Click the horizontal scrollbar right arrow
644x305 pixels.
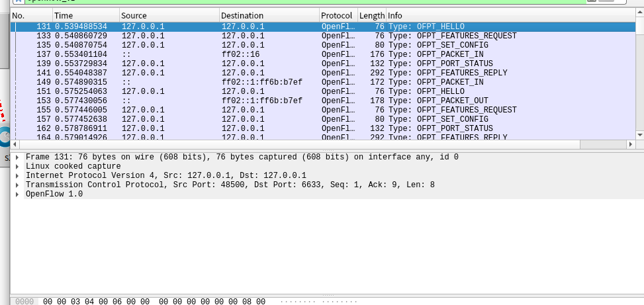tap(631, 144)
